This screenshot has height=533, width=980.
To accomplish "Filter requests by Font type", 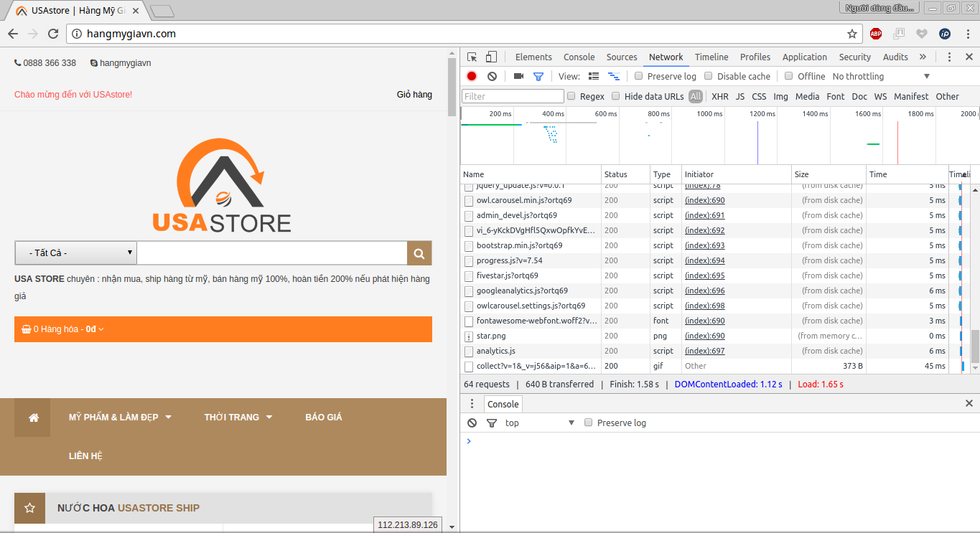I will (x=836, y=96).
